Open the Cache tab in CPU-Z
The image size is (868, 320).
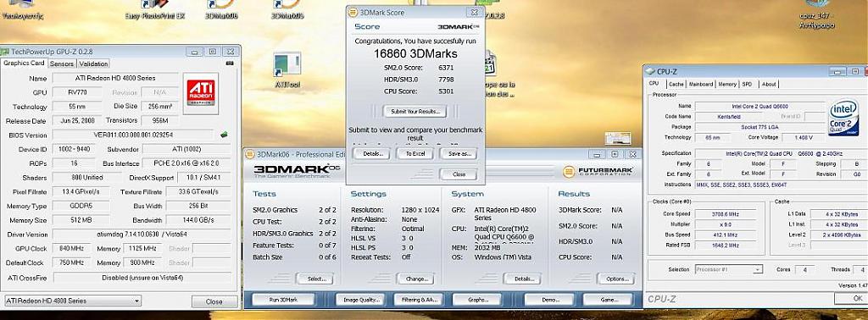click(x=676, y=84)
